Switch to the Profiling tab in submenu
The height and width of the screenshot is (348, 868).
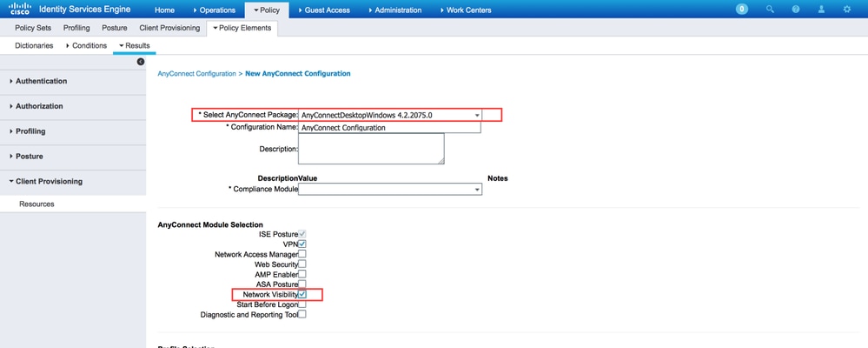point(76,28)
